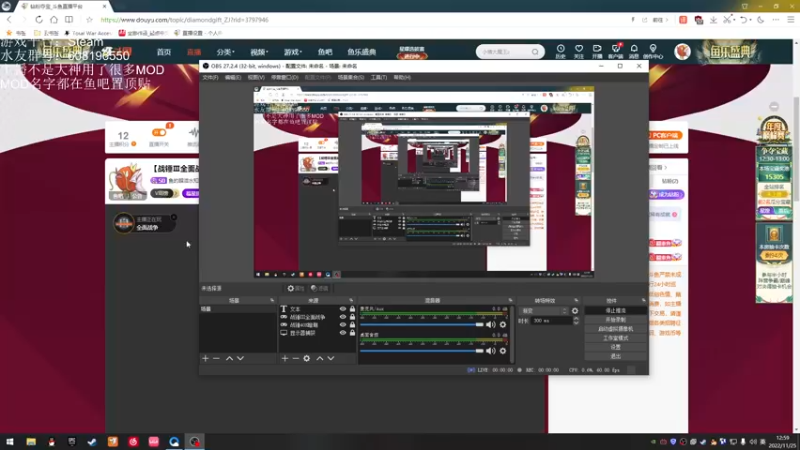Click OBS icon in the taskbar

pos(195,442)
